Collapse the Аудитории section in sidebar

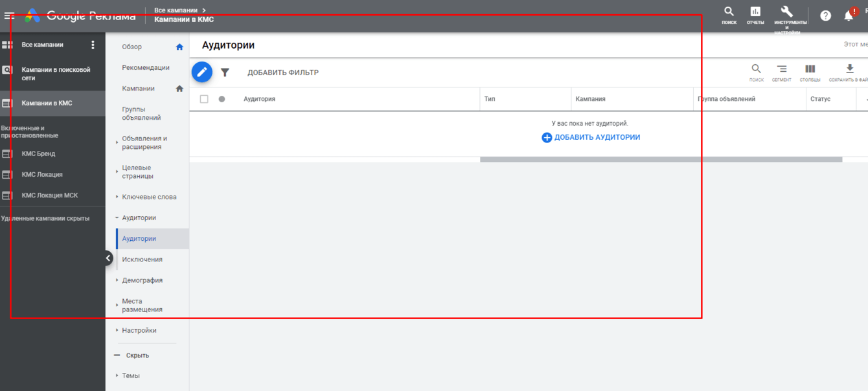coord(139,218)
